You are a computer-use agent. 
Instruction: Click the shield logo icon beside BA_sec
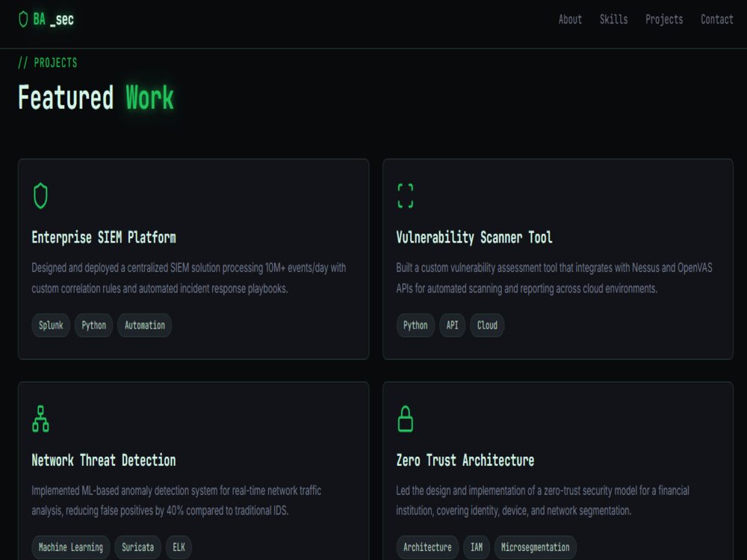point(23,19)
